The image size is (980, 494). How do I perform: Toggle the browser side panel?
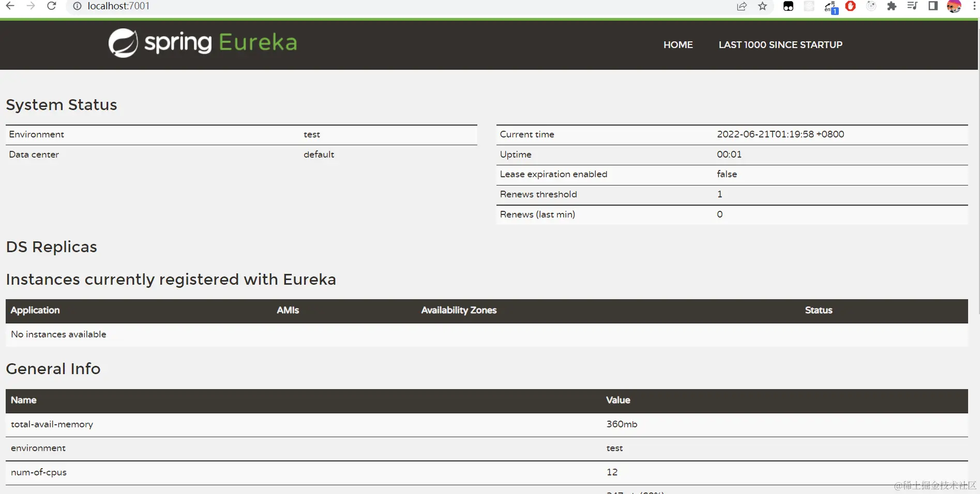[933, 6]
